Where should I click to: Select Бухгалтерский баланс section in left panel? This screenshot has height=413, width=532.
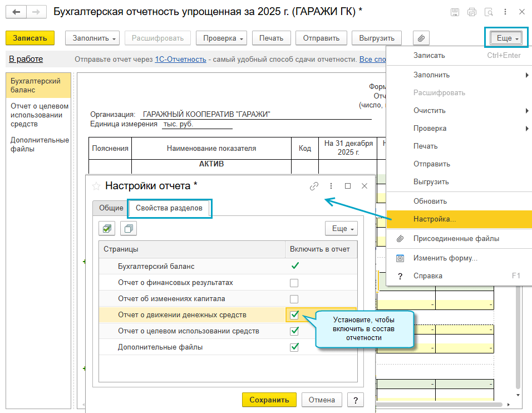pyautogui.click(x=38, y=86)
